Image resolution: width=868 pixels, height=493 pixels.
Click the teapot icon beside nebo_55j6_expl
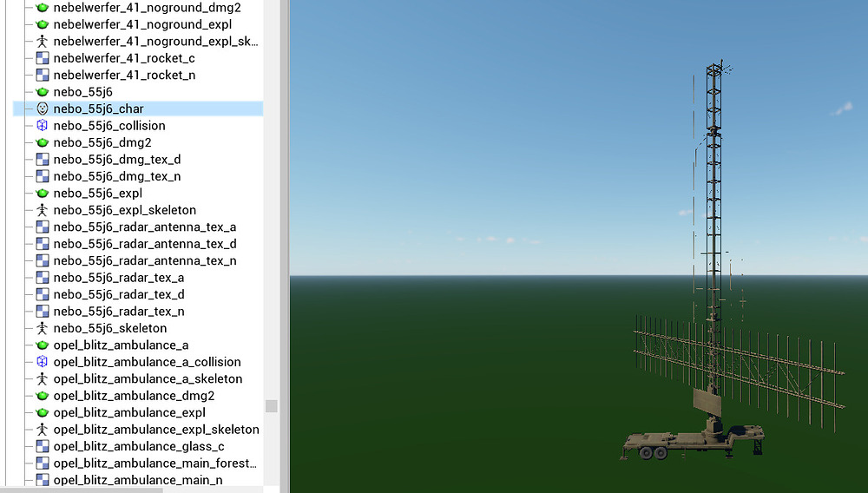[42, 194]
